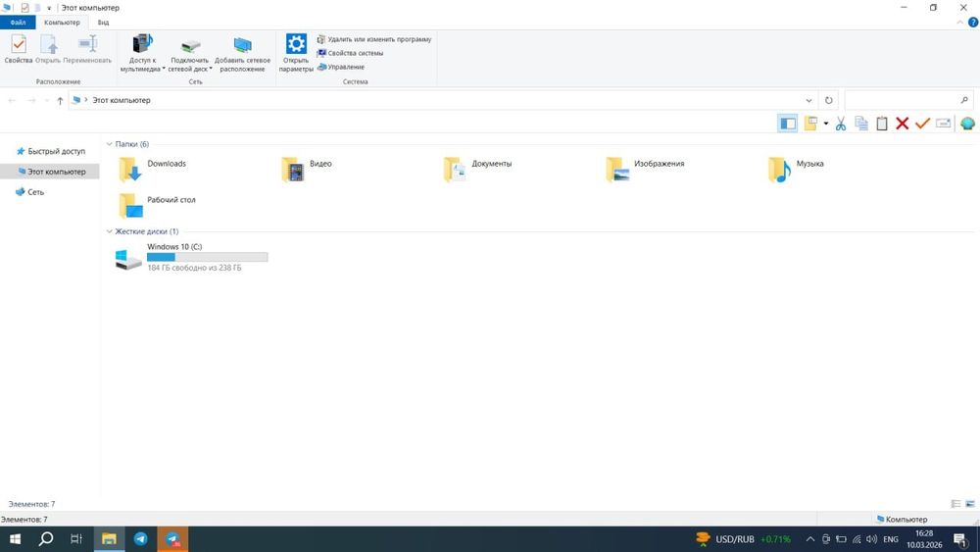The width and height of the screenshot is (980, 552).
Task: Click Открыть параметры gear icon
Action: [296, 44]
